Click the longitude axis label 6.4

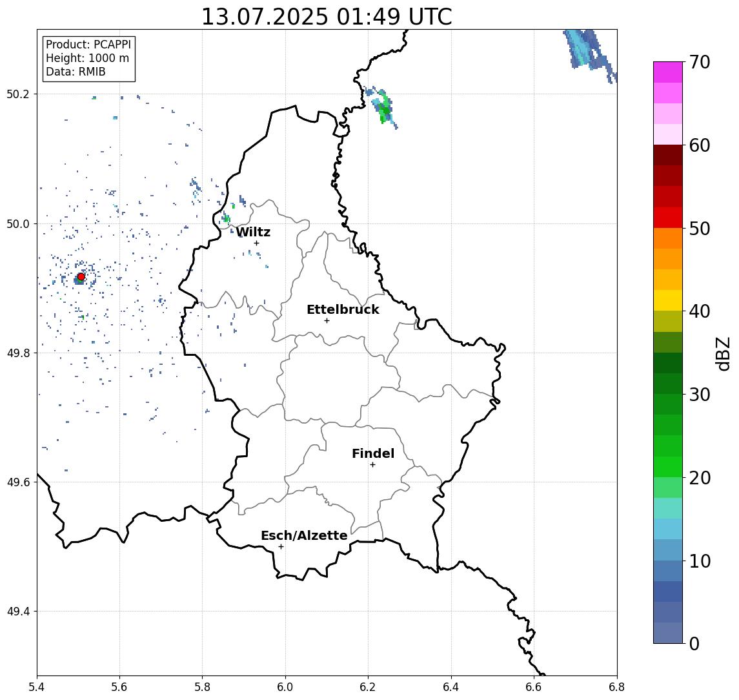tap(451, 687)
